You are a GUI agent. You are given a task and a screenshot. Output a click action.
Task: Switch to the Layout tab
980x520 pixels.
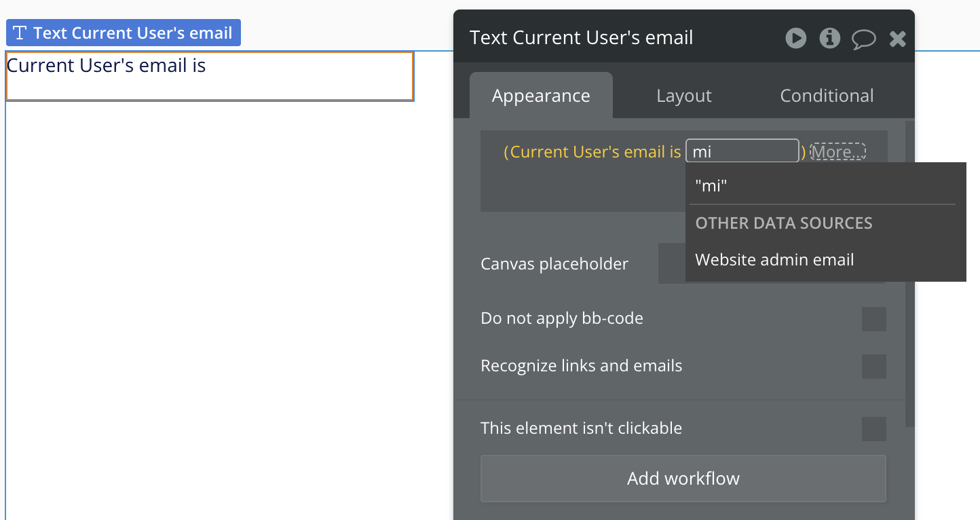(683, 96)
